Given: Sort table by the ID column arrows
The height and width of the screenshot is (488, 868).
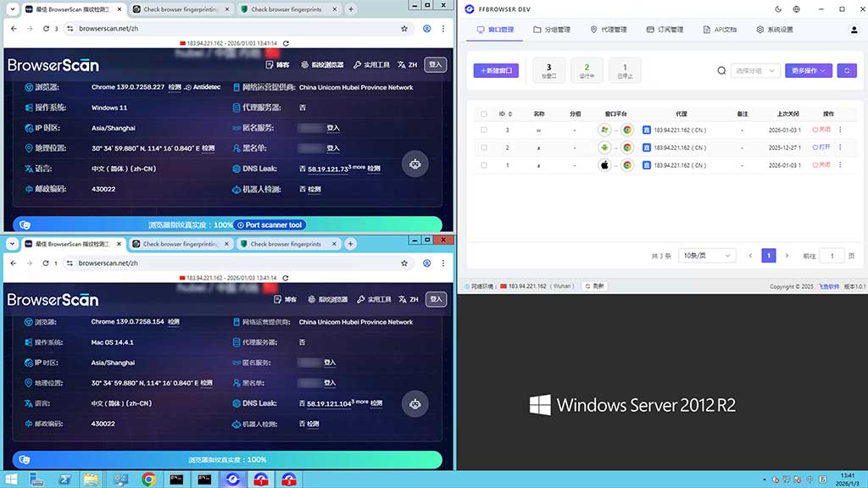Looking at the screenshot, I should click(x=509, y=114).
